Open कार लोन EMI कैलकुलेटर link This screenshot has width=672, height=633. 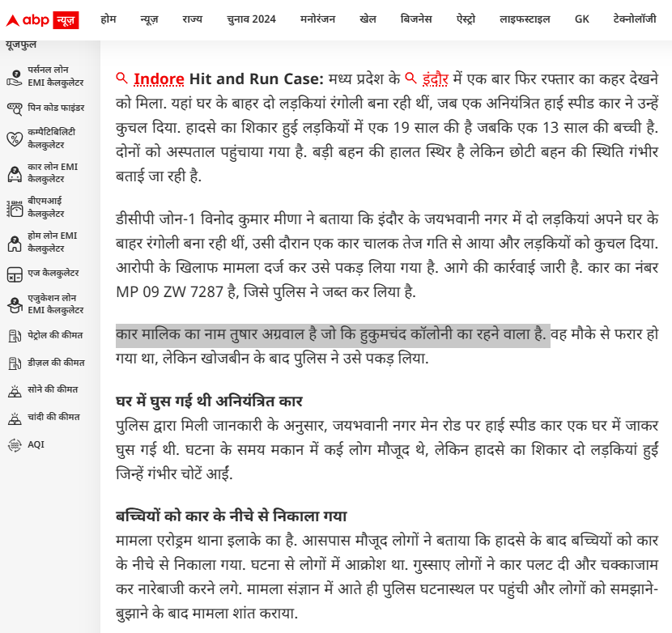[53, 173]
